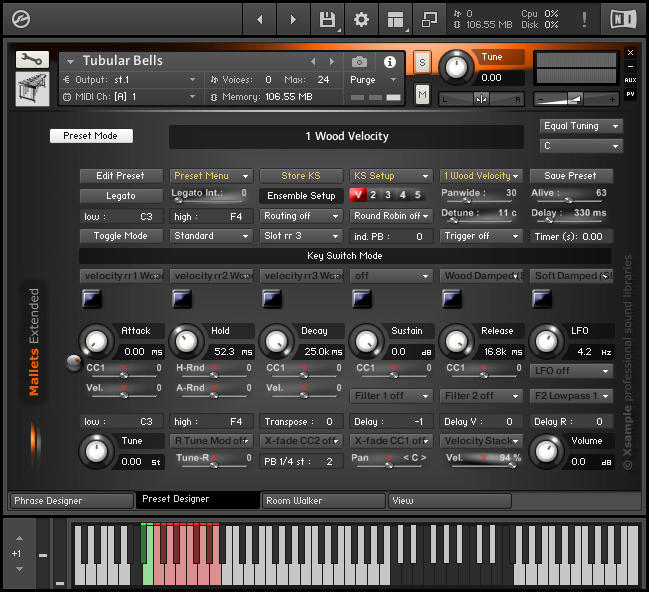Open the workspace layout icon
The width and height of the screenshot is (649, 592).
click(395, 19)
